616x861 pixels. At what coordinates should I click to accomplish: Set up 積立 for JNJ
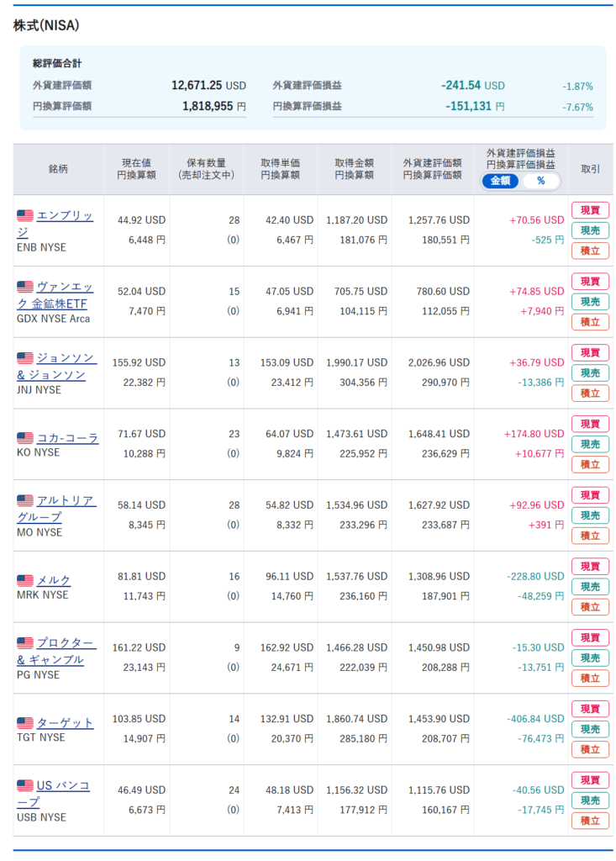click(590, 394)
